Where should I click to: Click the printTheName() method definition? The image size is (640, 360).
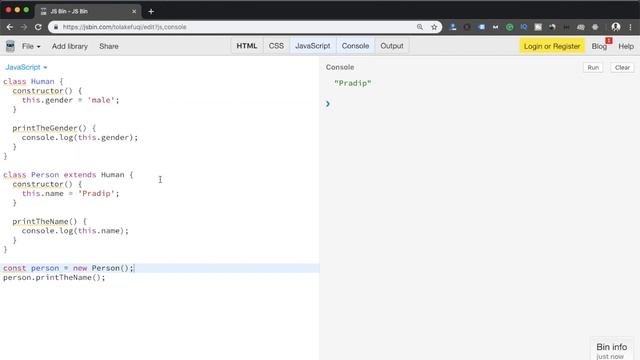49,222
